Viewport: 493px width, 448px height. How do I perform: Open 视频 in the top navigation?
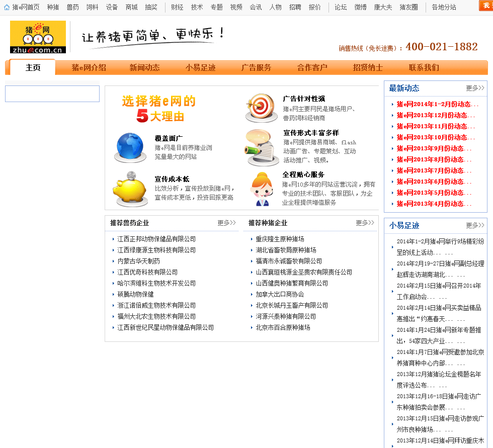[x=236, y=7]
